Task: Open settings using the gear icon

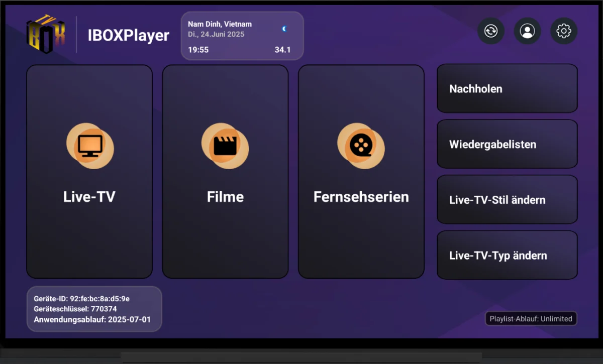Action: coord(564,31)
